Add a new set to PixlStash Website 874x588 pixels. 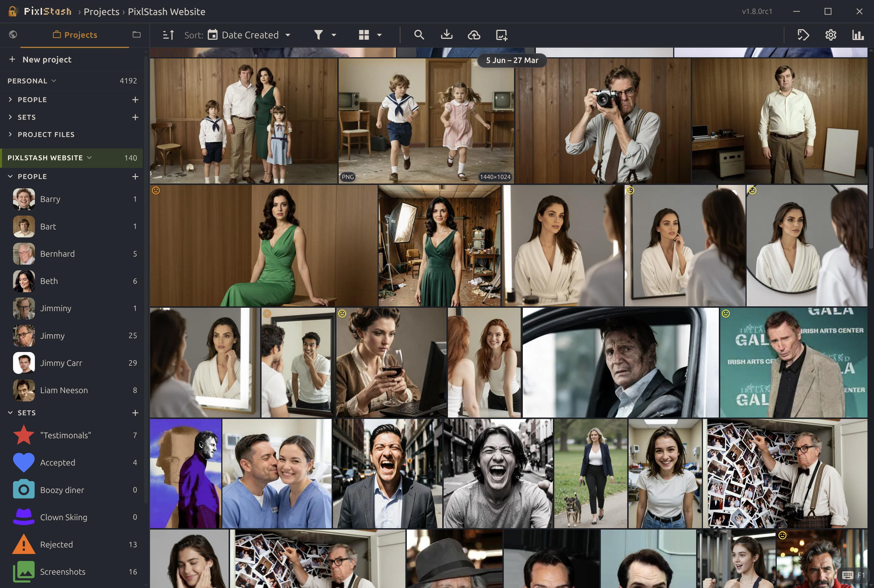135,412
